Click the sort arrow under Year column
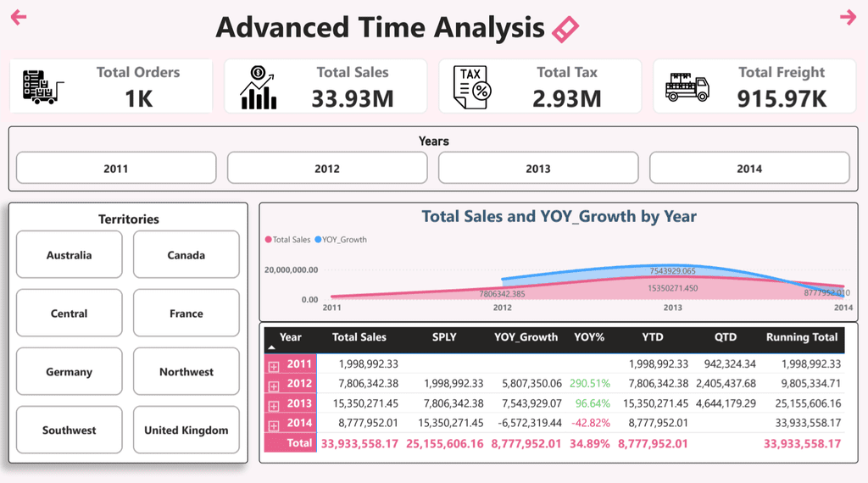The image size is (868, 483). click(271, 348)
